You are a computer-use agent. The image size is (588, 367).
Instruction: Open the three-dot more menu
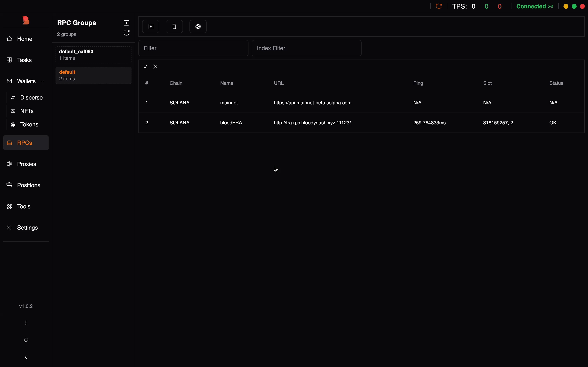(26, 323)
